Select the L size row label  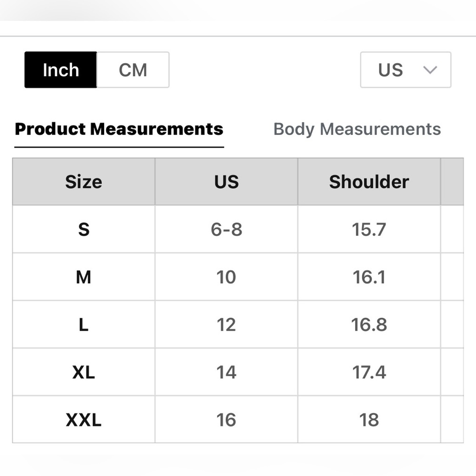click(x=84, y=325)
